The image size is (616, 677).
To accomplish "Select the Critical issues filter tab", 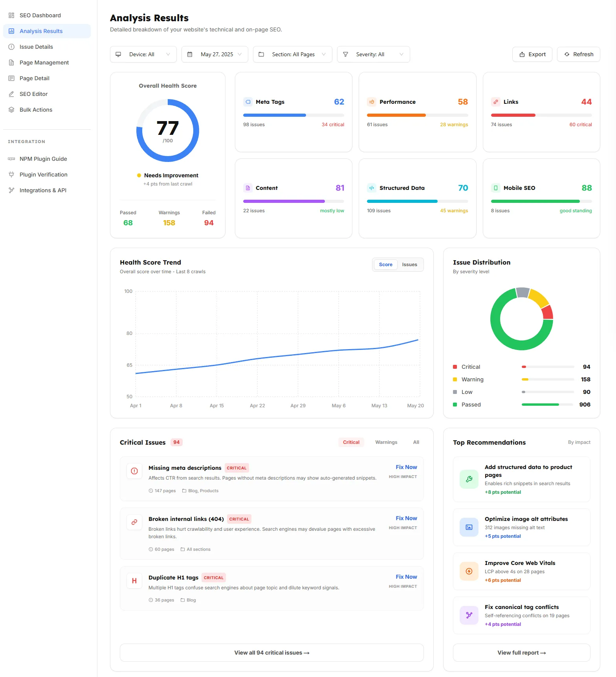I will click(x=351, y=442).
